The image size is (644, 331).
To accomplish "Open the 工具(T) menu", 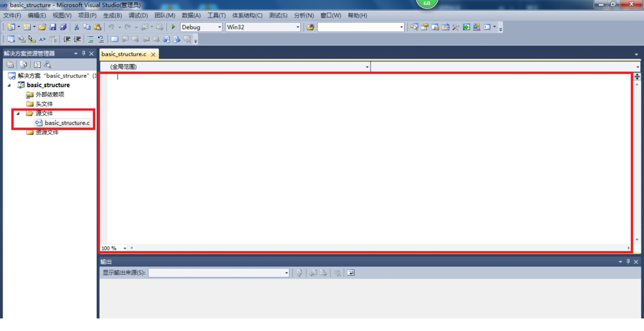I will click(216, 15).
